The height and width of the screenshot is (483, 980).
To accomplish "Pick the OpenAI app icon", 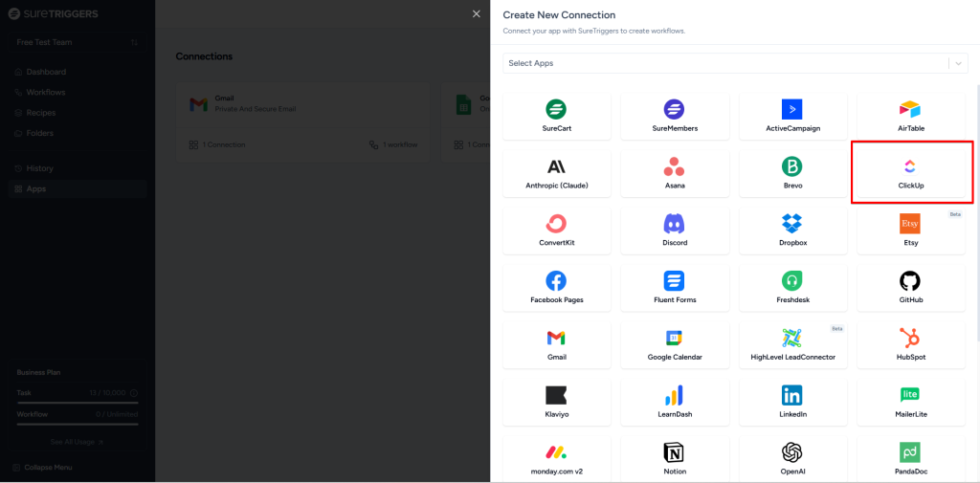I will tap(791, 451).
